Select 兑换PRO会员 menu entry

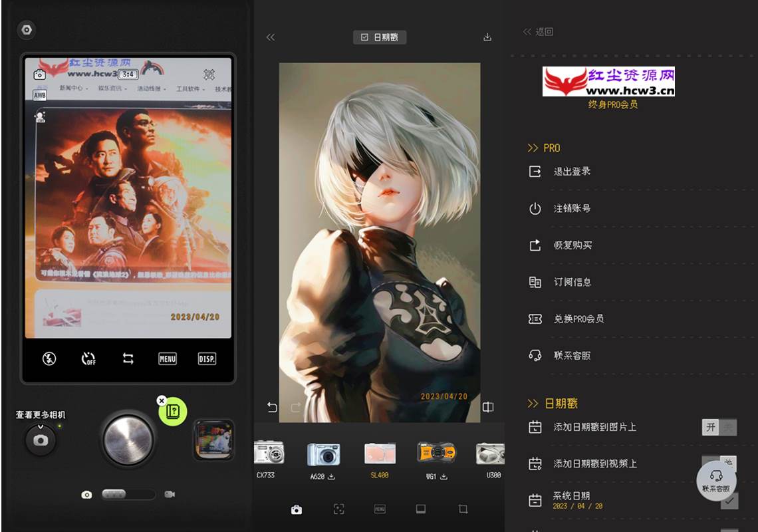pyautogui.click(x=578, y=319)
